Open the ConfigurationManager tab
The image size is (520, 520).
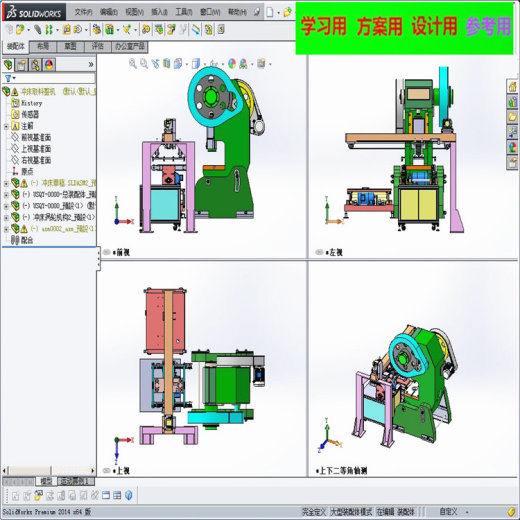(x=35, y=65)
